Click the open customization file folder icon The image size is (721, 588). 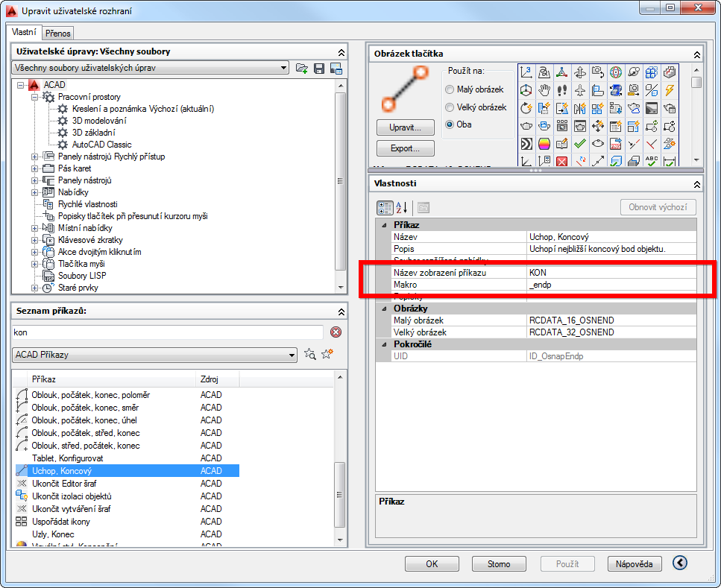tap(302, 69)
